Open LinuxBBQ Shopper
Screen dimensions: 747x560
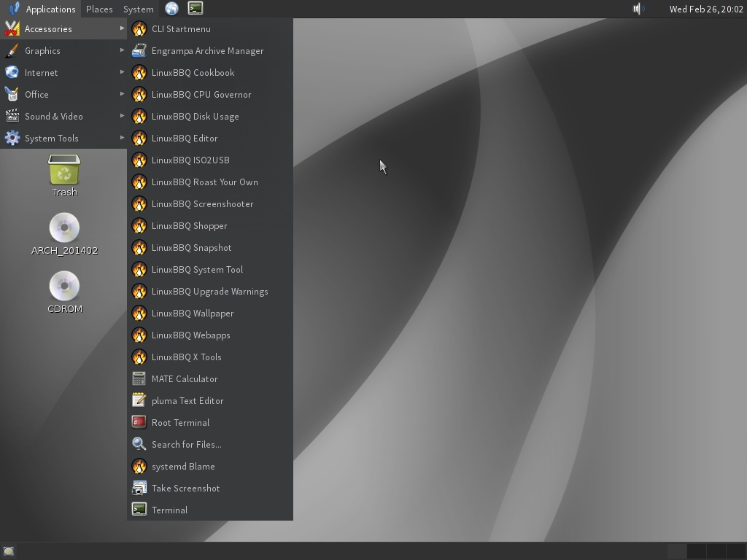210,226
